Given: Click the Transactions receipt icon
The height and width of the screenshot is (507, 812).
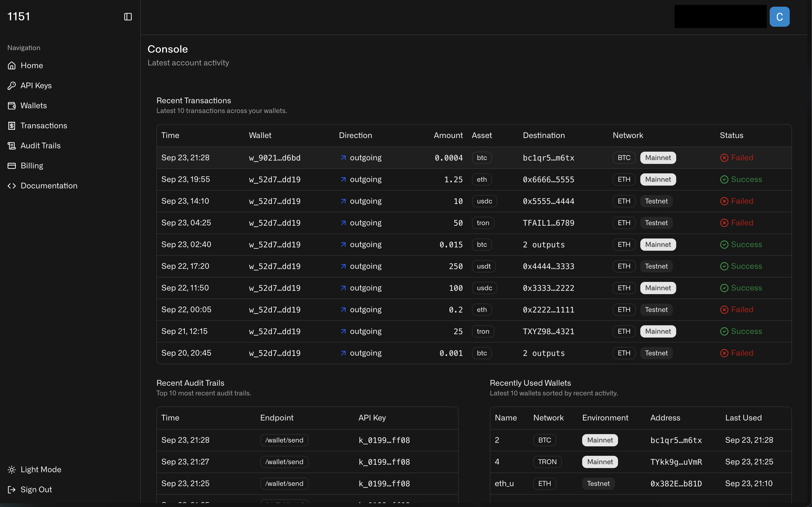Looking at the screenshot, I should tap(12, 126).
